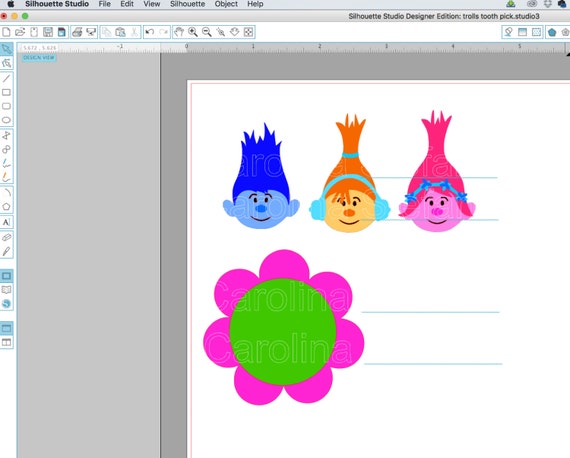Viewport: 570px width, 458px height.
Task: Open the Silhouette Design Store globe
Action: point(7,304)
